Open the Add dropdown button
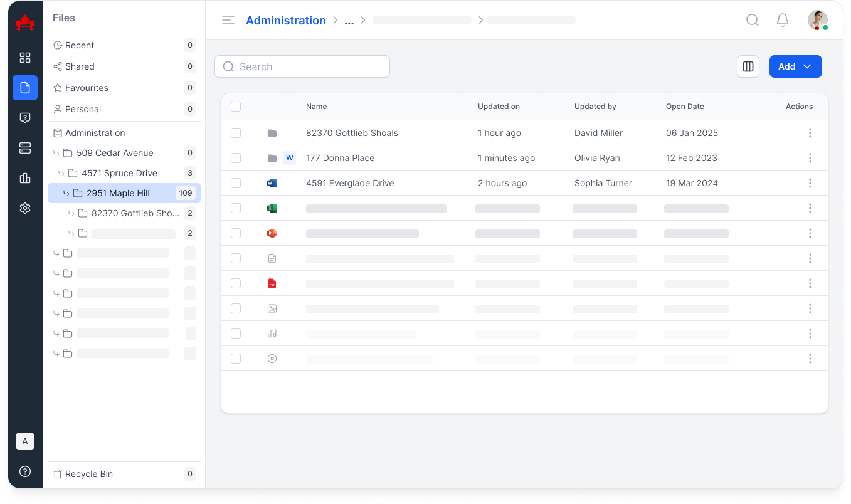This screenshot has width=851, height=504. (x=795, y=66)
